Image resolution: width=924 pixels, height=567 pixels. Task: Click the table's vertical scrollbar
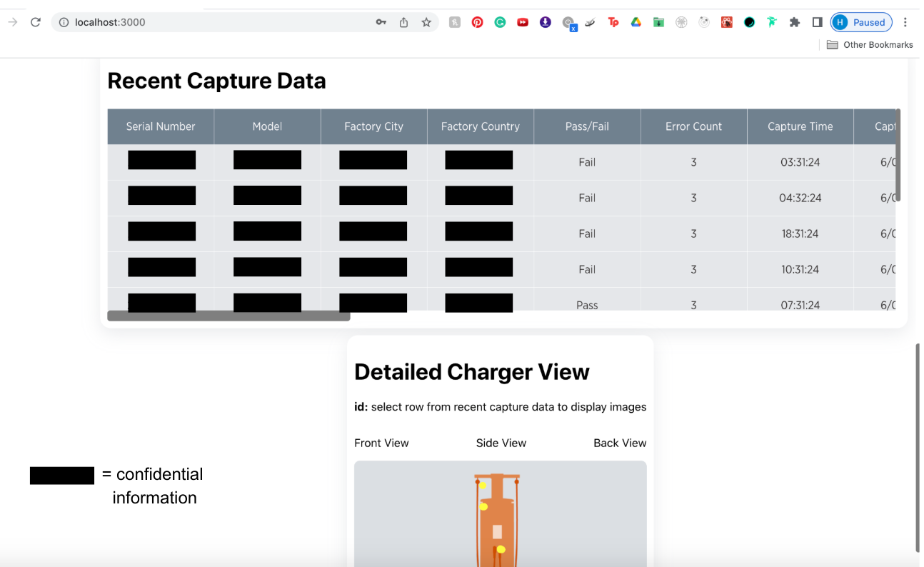pyautogui.click(x=898, y=155)
